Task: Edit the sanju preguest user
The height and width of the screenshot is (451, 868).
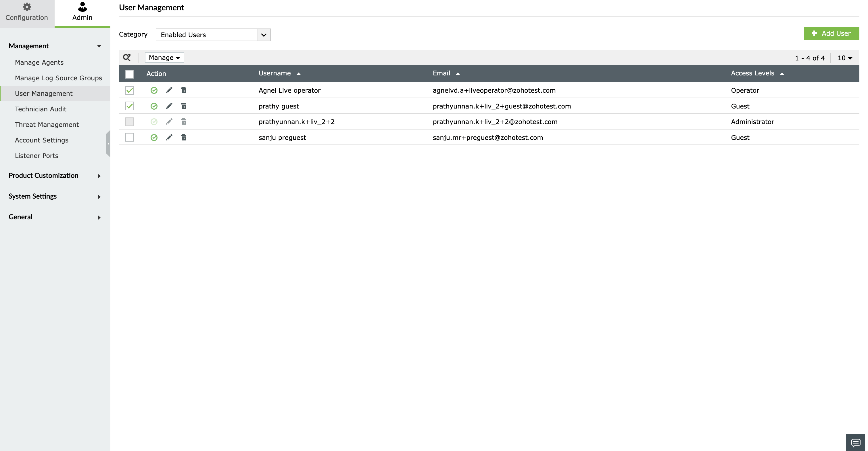Action: (x=169, y=137)
